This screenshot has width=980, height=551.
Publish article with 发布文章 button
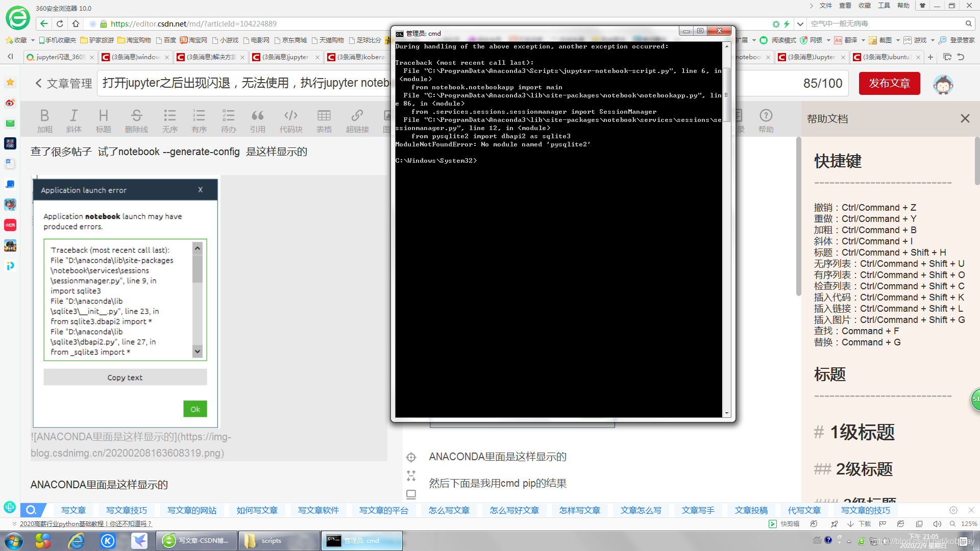[889, 83]
